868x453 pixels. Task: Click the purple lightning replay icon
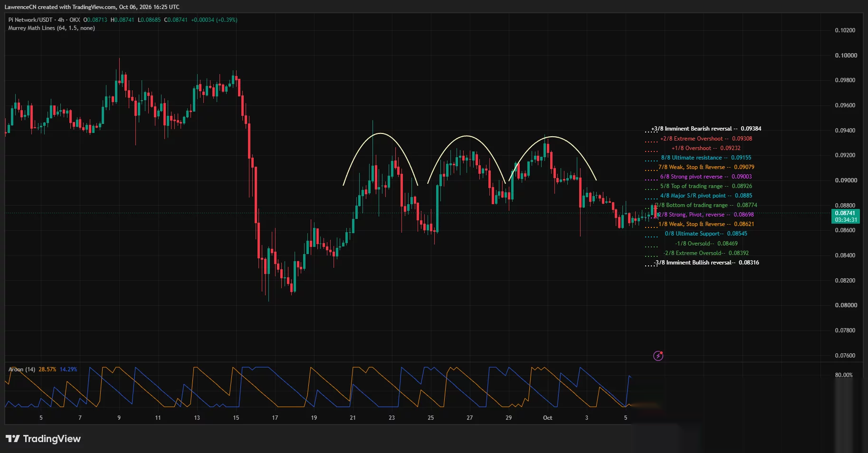coord(658,356)
